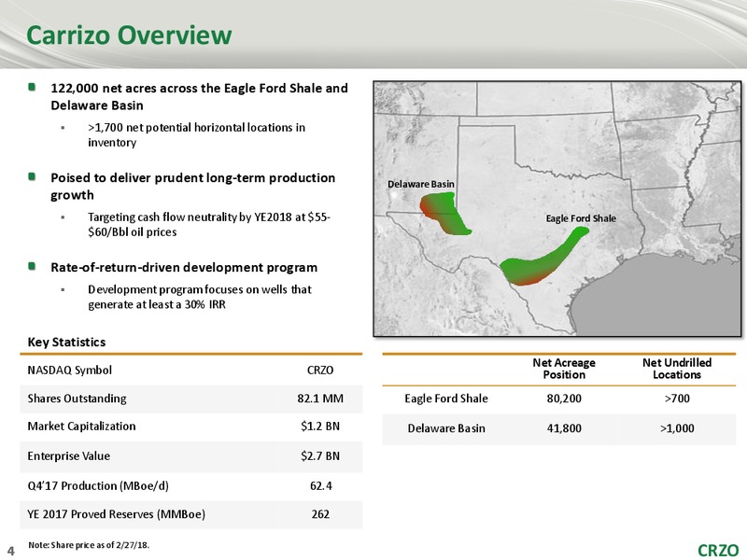The width and height of the screenshot is (747, 560).
Task: Click the Delaware Basin map label
Action: point(421,184)
